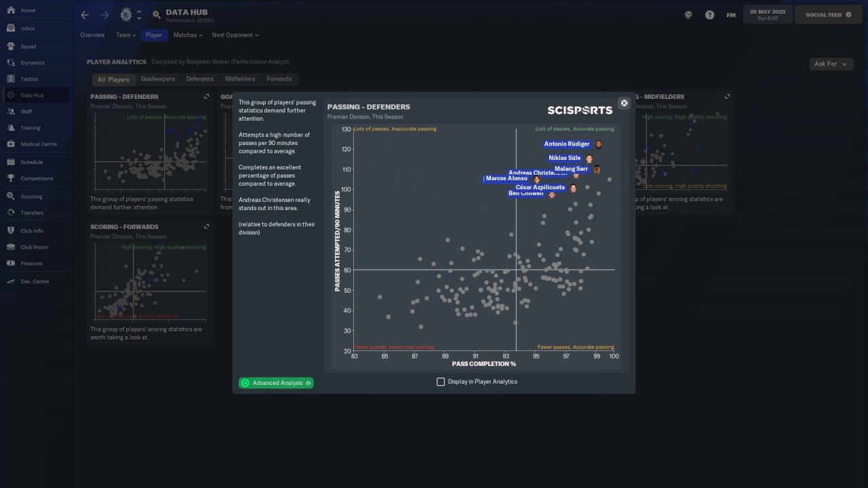Open the help question mark icon
Image resolution: width=868 pixels, height=488 pixels.
709,15
